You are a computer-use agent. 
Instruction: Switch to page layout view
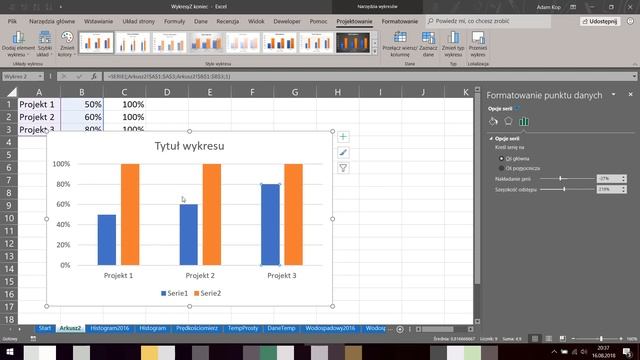tap(549, 339)
